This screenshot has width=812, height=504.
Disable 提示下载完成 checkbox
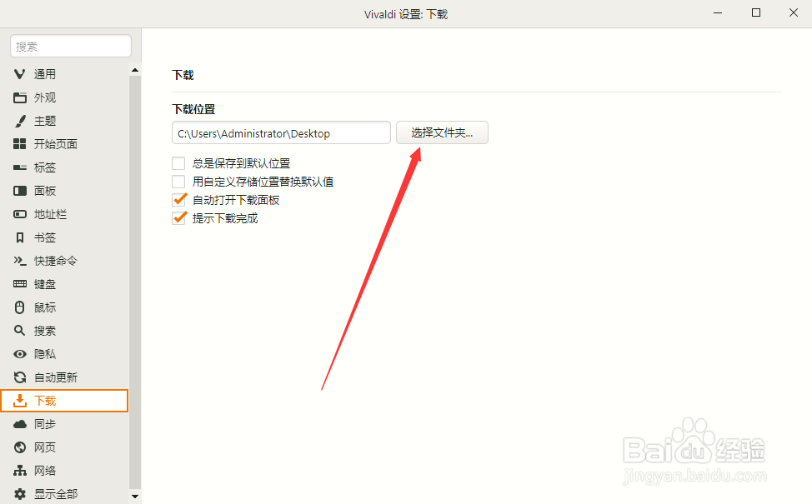[x=178, y=218]
